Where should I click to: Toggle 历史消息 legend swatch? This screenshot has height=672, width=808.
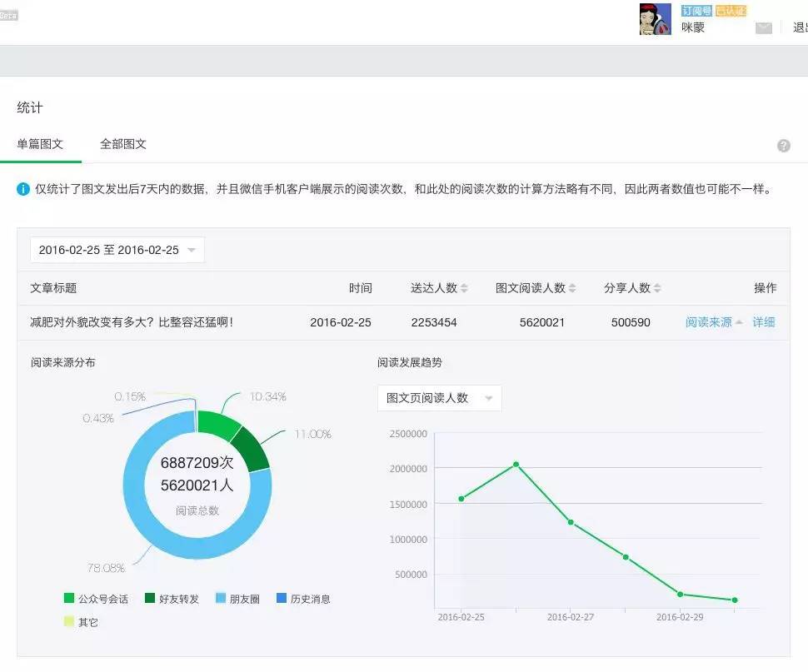click(x=282, y=598)
